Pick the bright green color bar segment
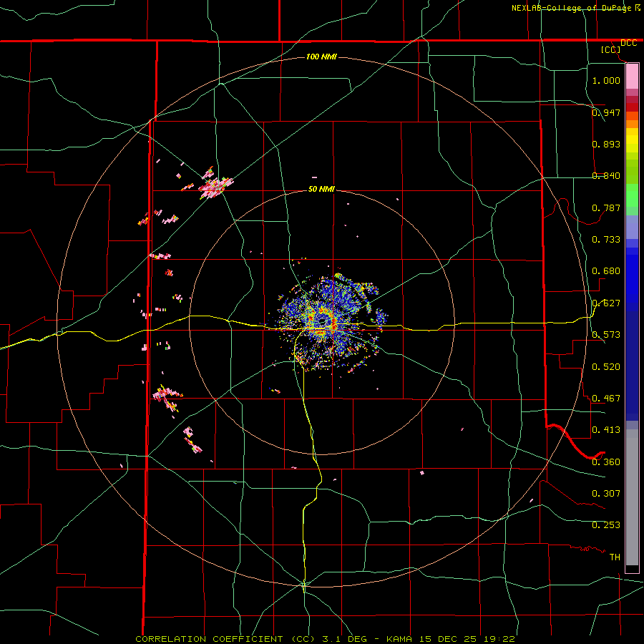 point(632,195)
